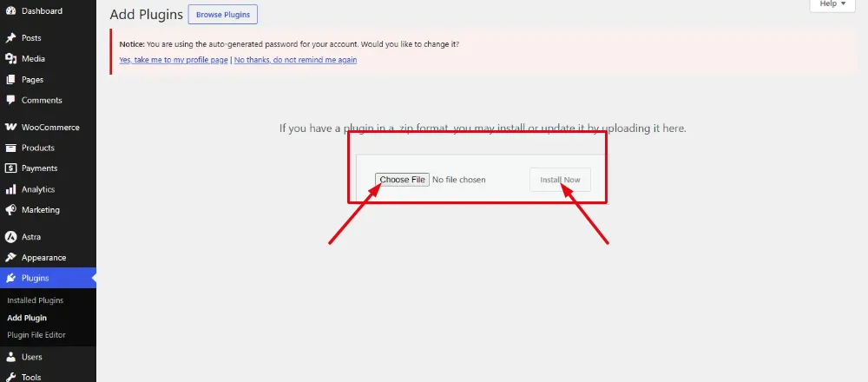
Task: Click the Install Now button
Action: tap(560, 180)
